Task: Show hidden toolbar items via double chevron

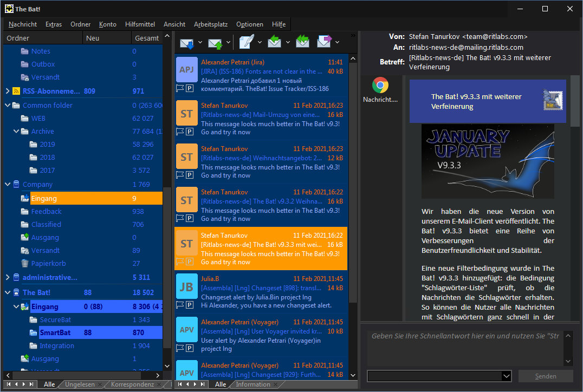Action: (353, 35)
